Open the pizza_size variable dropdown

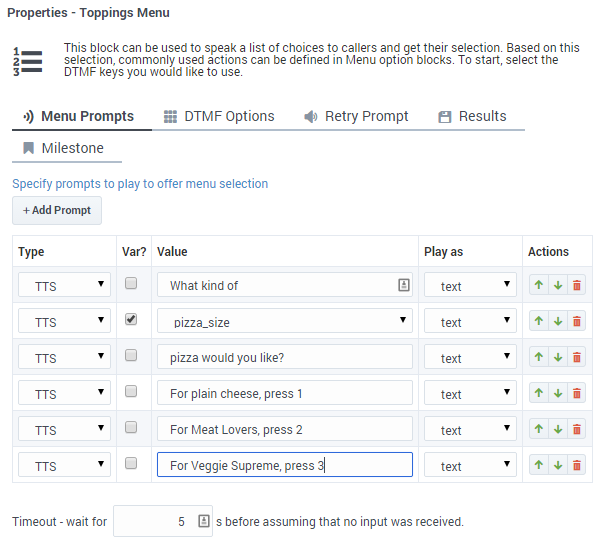pos(285,321)
